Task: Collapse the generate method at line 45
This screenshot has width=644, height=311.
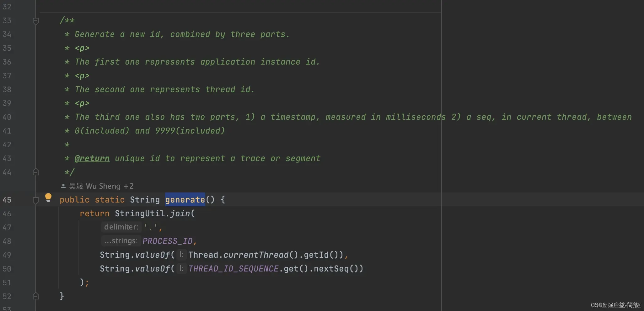Action: click(x=36, y=200)
